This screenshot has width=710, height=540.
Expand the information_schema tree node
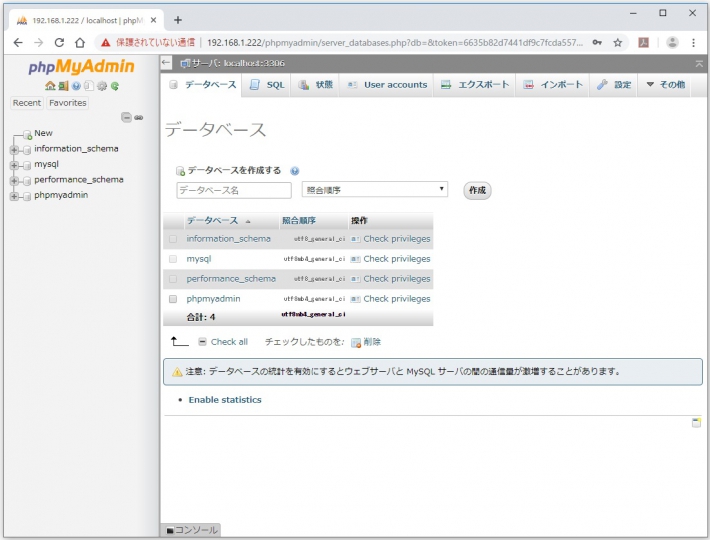pyautogui.click(x=14, y=149)
